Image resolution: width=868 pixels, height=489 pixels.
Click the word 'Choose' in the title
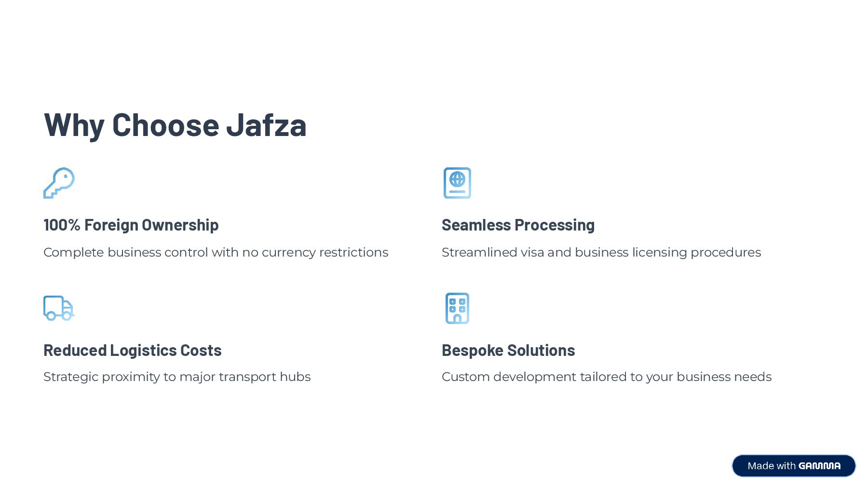pyautogui.click(x=165, y=125)
